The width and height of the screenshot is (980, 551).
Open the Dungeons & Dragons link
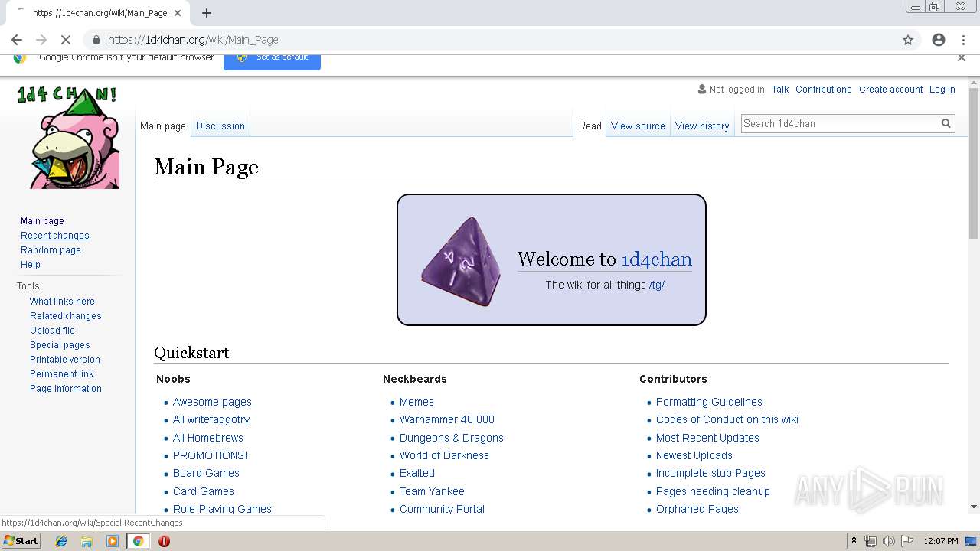(452, 438)
